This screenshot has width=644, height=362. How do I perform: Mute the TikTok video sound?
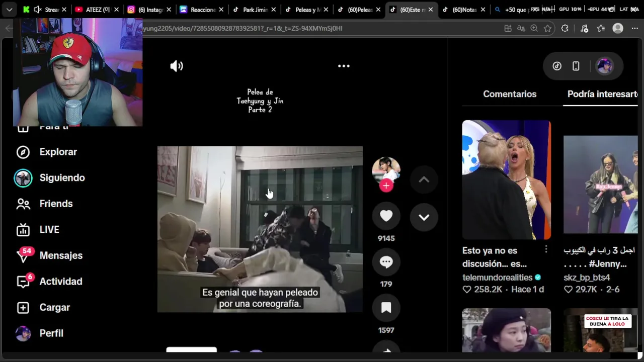click(177, 66)
